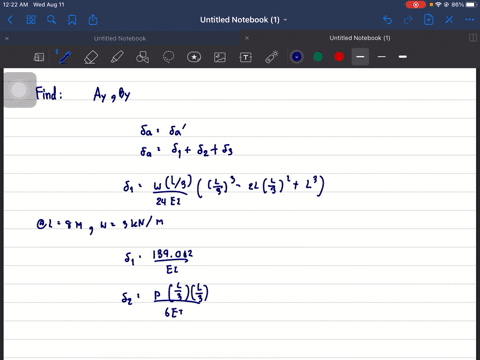Add a new page
This screenshot has width=480, height=360.
coord(429,20)
